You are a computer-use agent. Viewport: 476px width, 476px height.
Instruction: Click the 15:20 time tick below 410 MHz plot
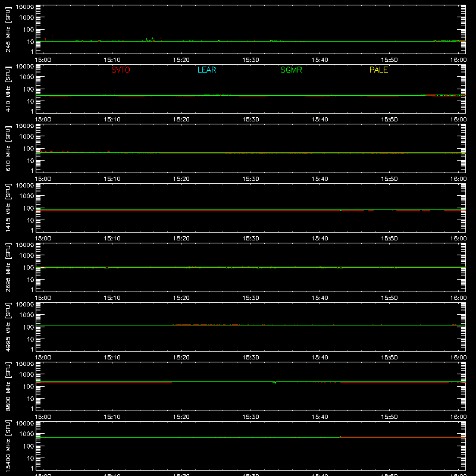click(x=181, y=120)
